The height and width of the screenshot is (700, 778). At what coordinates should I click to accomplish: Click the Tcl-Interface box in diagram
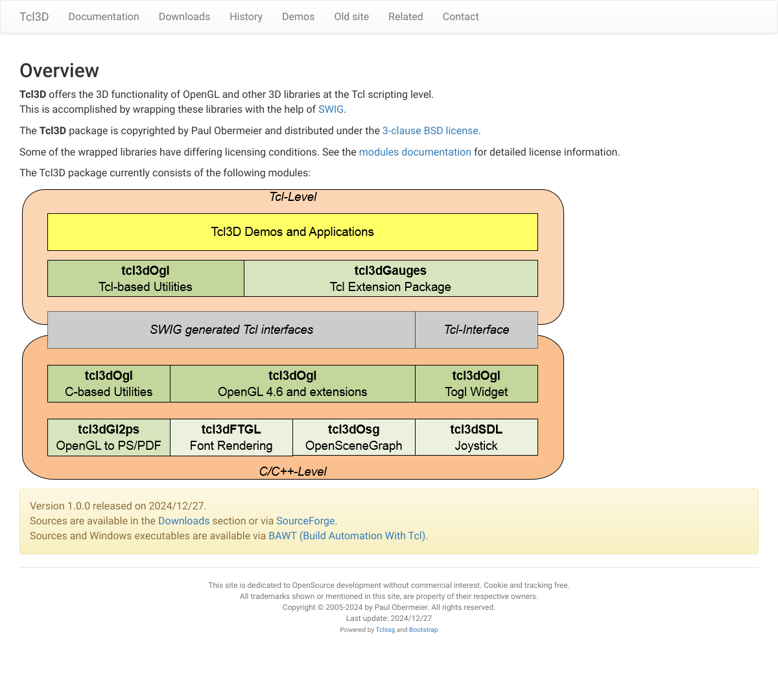coord(477,330)
